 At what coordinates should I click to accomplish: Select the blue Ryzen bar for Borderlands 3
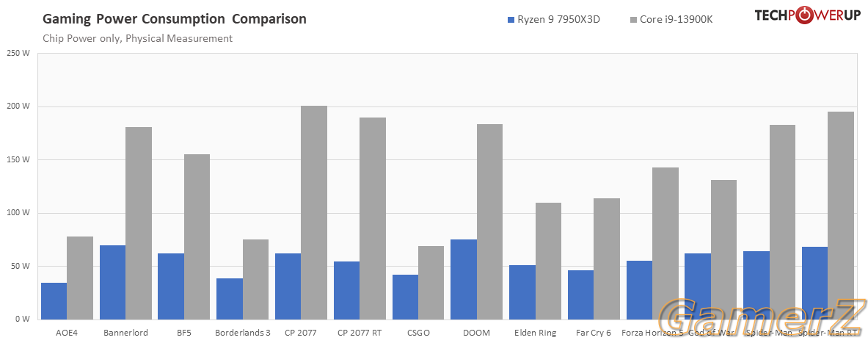(230, 299)
